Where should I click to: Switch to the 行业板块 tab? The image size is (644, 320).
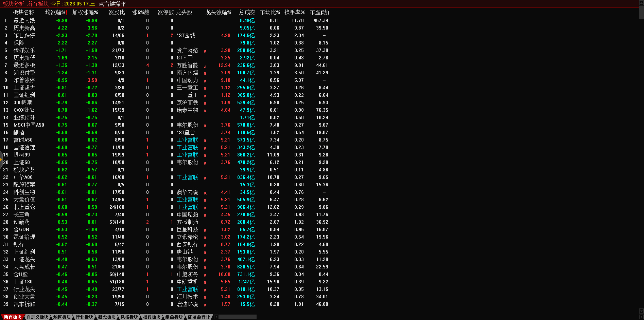tap(84, 317)
